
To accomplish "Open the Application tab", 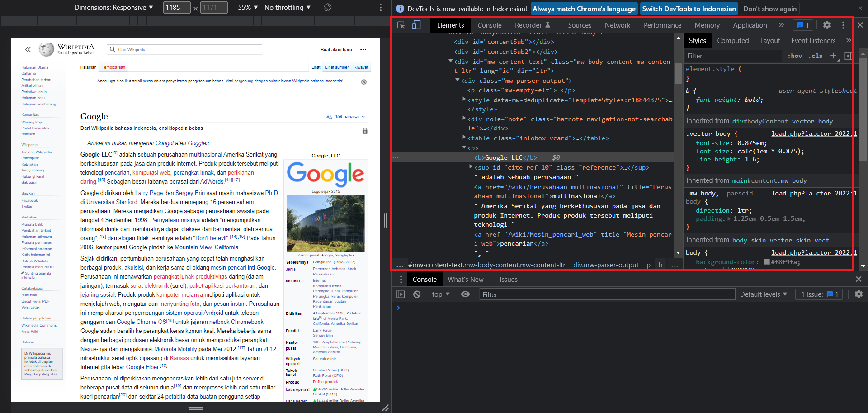I will pyautogui.click(x=750, y=25).
